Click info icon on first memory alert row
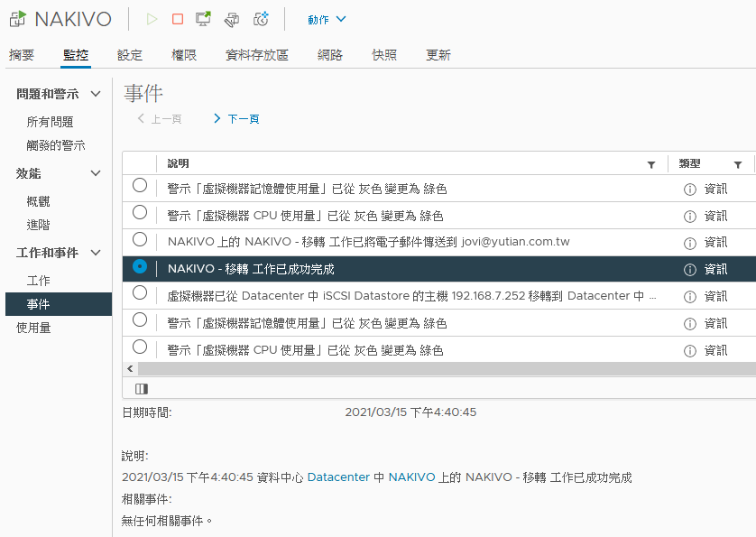The height and width of the screenshot is (537, 756). pos(690,190)
